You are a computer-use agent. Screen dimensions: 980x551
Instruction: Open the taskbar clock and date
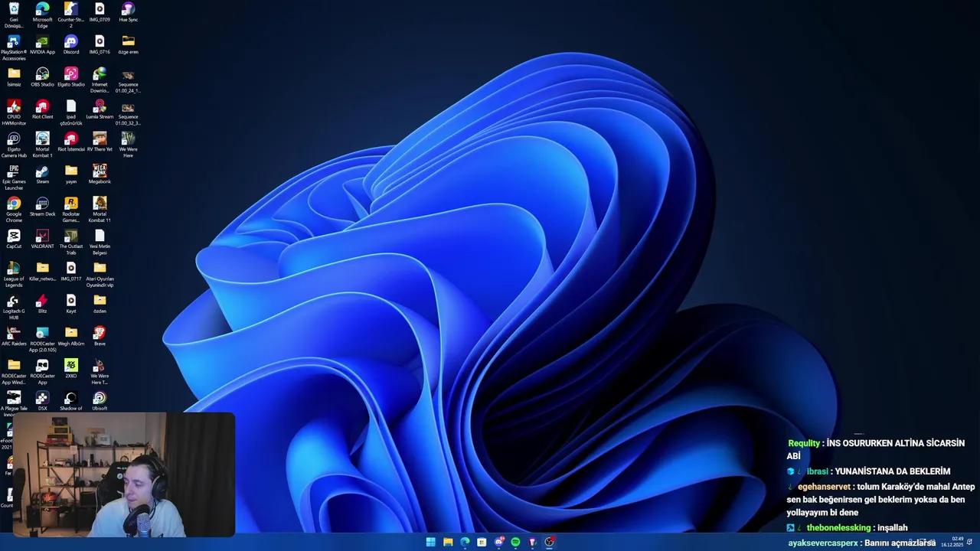pos(957,542)
